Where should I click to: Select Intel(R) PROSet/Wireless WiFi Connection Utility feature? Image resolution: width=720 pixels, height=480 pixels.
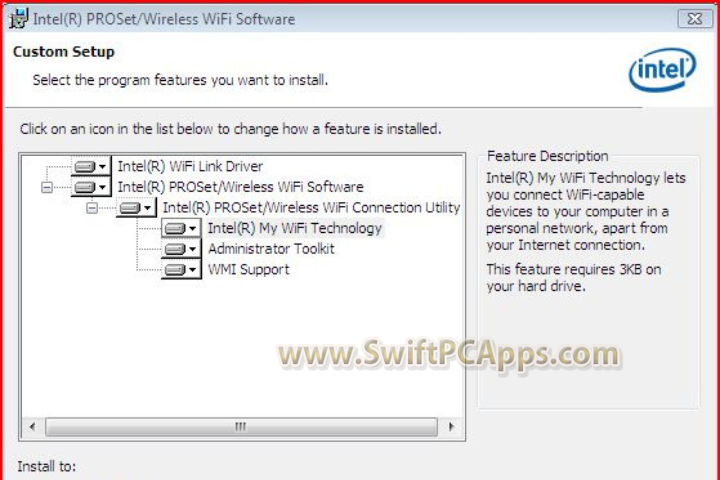coord(311,208)
